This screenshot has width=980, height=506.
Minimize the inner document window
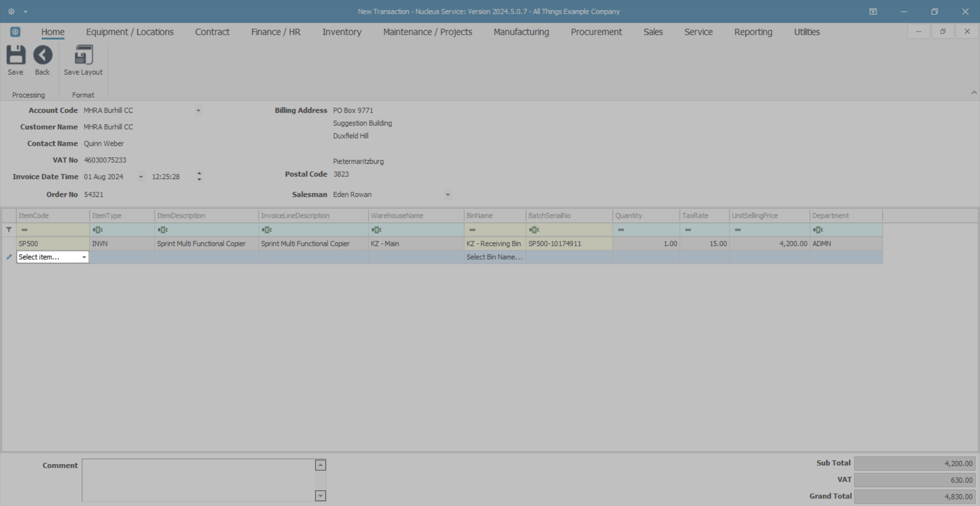pos(919,32)
